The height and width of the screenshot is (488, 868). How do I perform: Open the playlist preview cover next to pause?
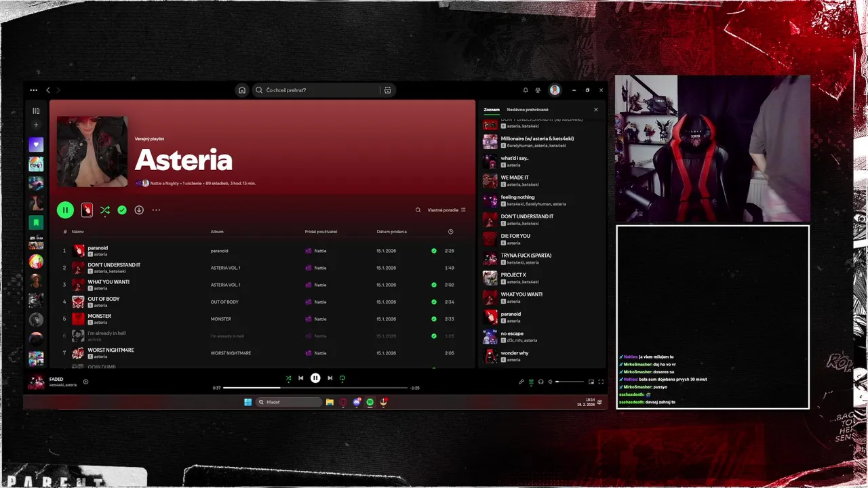click(87, 210)
